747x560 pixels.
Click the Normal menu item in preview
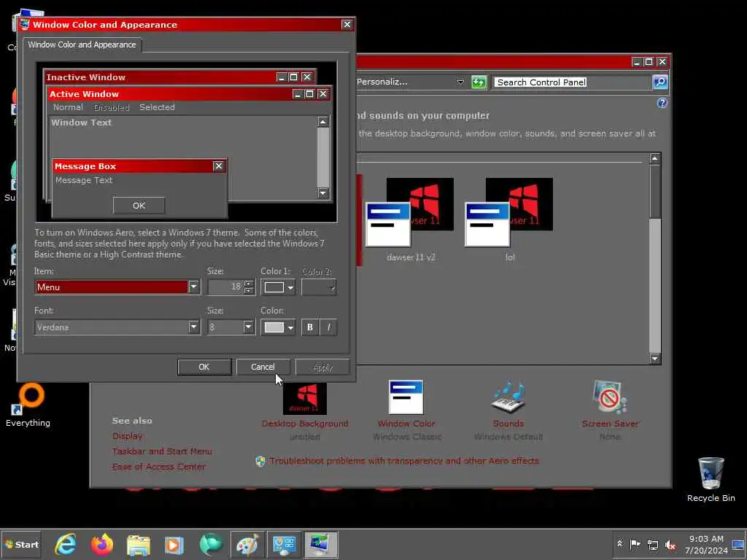(68, 107)
